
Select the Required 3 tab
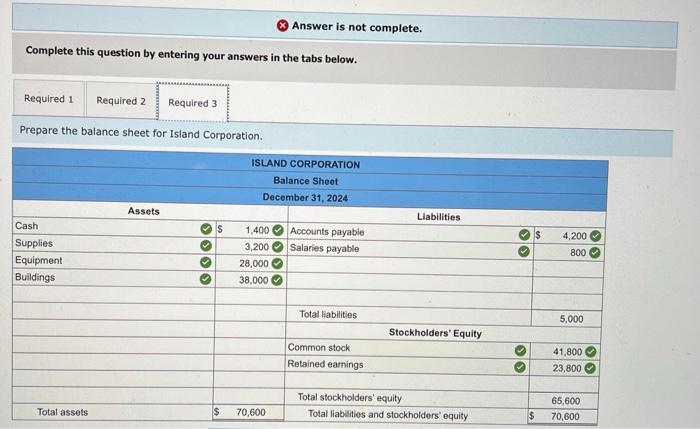192,103
